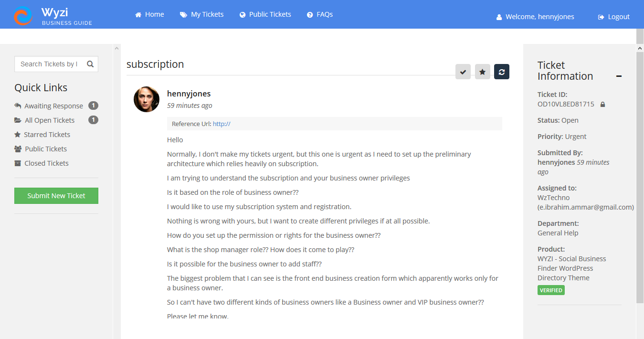
Task: Open the http:// Reference Url link
Action: (221, 123)
